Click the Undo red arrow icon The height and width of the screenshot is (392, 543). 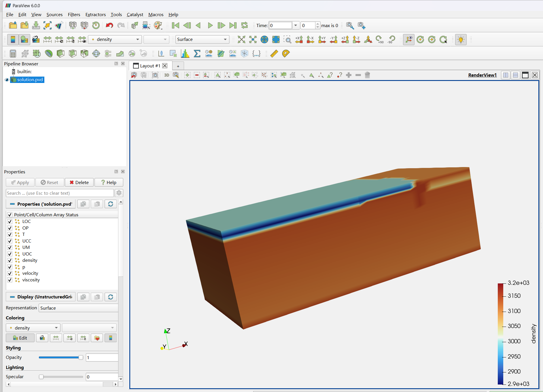click(109, 25)
